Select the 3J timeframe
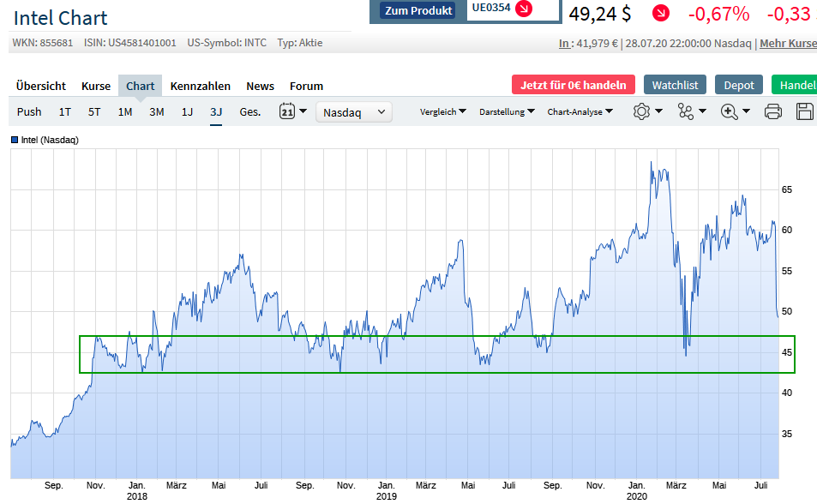Screen dimensions: 817x504 point(216,112)
